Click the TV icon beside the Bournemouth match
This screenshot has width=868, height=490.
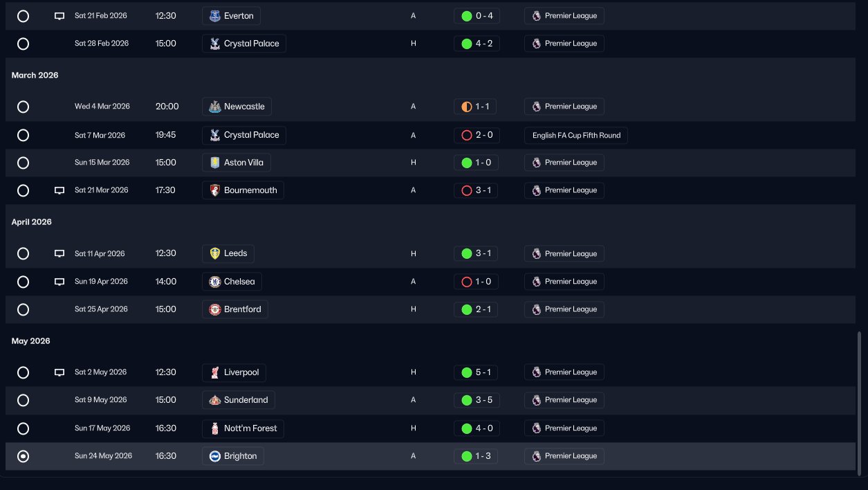point(59,190)
